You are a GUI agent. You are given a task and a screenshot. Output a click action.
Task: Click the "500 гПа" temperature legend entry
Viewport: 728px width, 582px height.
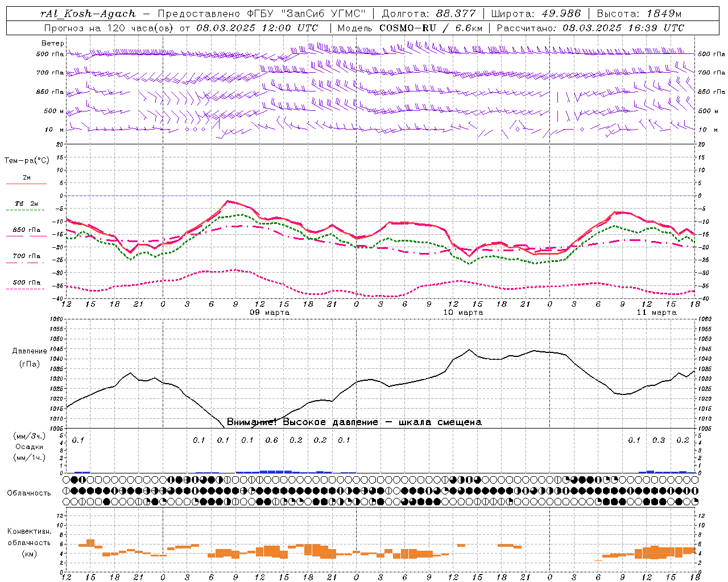tap(27, 282)
